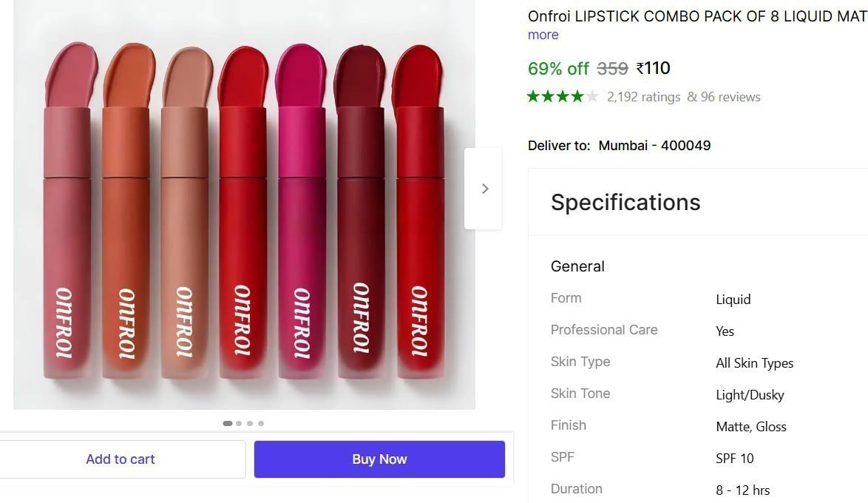Select the second carousel dot

pyautogui.click(x=238, y=423)
